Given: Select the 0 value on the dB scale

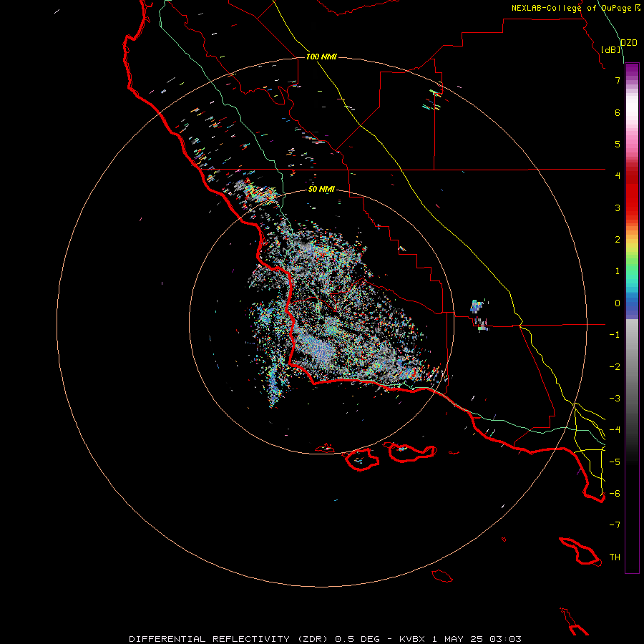Looking at the screenshot, I should pyautogui.click(x=618, y=303).
